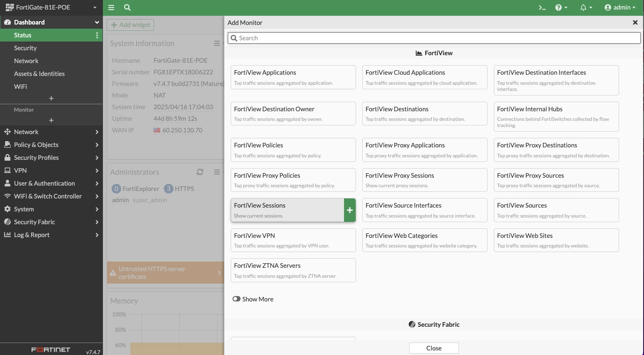The height and width of the screenshot is (355, 644).
Task: Open the System Information widget menu icon
Action: (x=217, y=43)
